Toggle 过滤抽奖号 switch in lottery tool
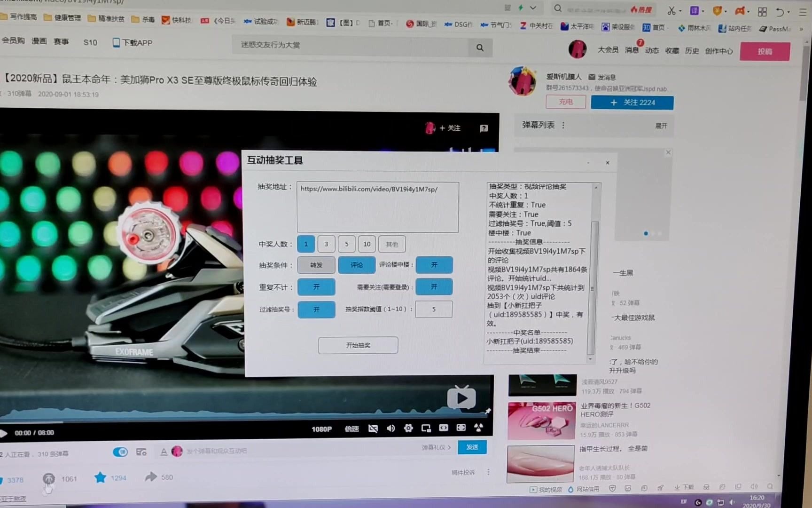The width and height of the screenshot is (812, 508). point(316,310)
